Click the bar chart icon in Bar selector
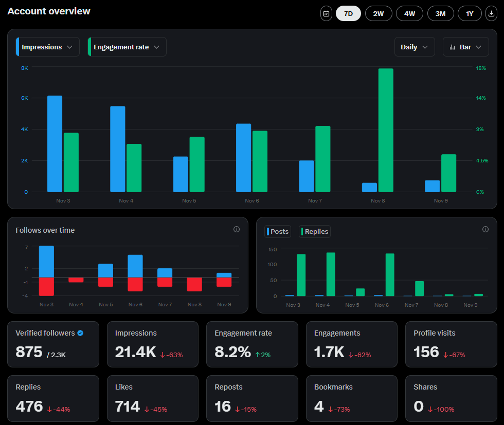Viewport: 504px width, 425px height. [x=452, y=47]
